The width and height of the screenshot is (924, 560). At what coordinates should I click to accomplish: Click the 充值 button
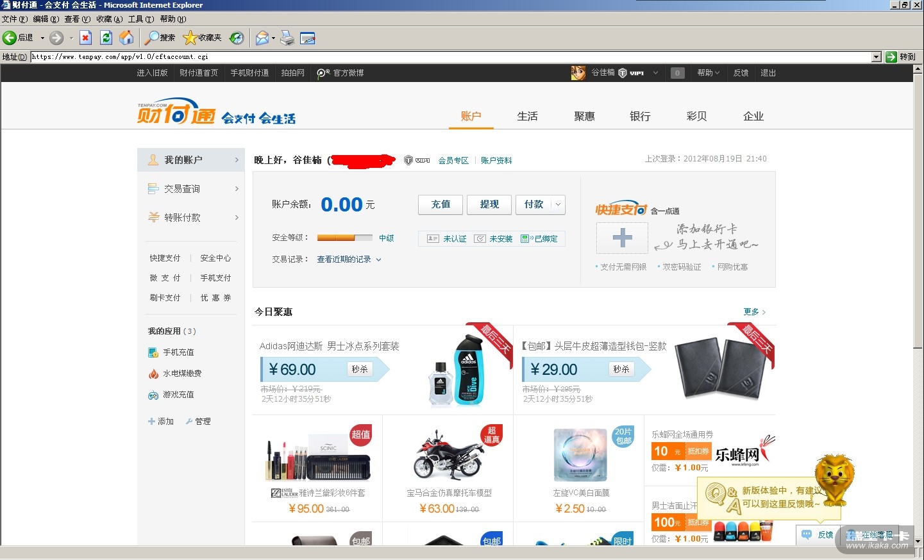(441, 204)
